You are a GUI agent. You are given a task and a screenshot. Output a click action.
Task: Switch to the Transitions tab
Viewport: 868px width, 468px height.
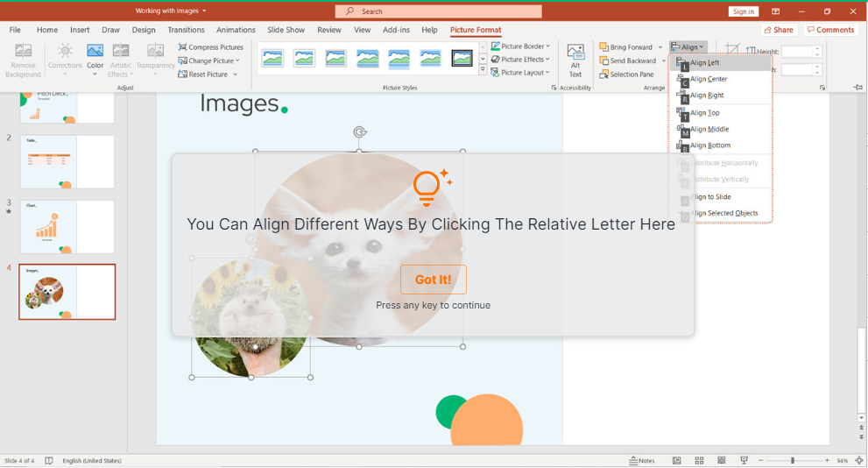tap(186, 30)
